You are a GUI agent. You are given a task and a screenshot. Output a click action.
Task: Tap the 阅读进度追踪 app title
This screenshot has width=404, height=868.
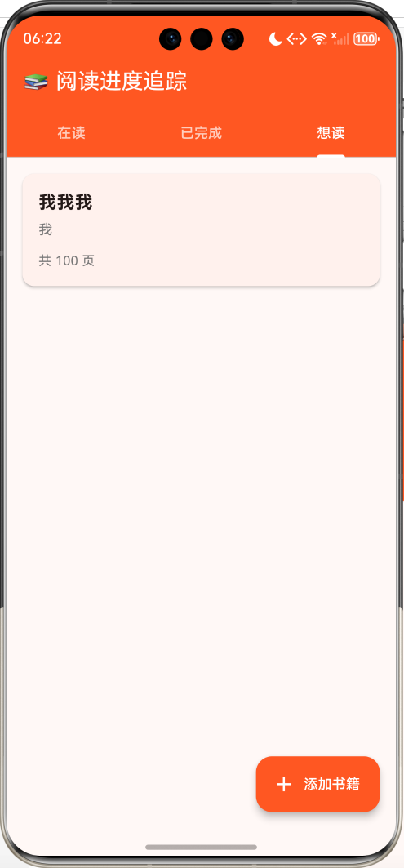point(121,82)
